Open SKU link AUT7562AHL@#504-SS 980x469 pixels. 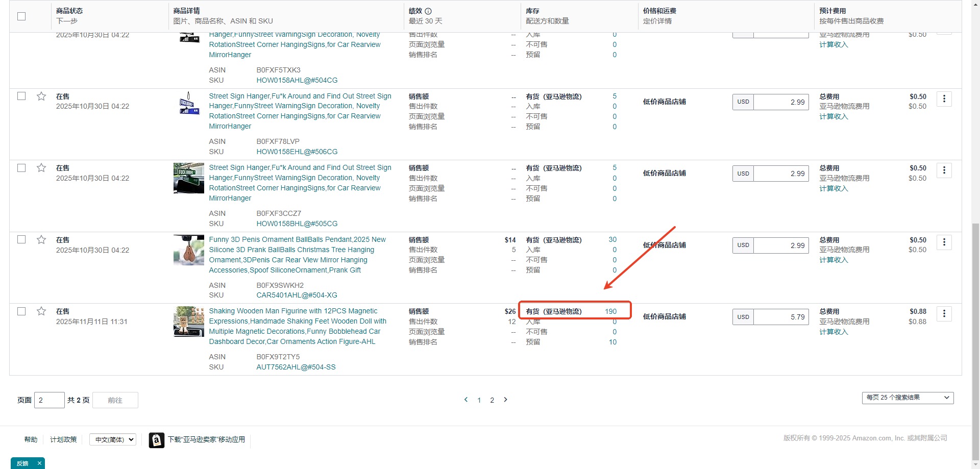pyautogui.click(x=296, y=367)
